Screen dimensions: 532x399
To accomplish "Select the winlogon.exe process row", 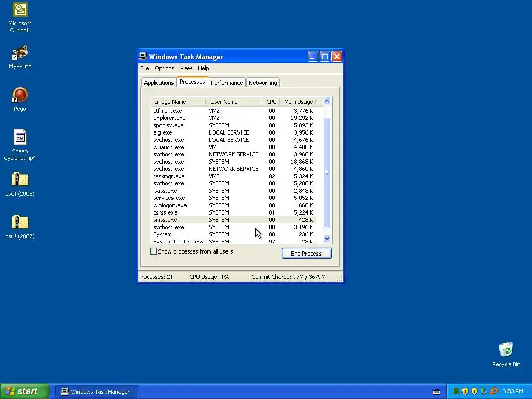I will click(x=233, y=205).
